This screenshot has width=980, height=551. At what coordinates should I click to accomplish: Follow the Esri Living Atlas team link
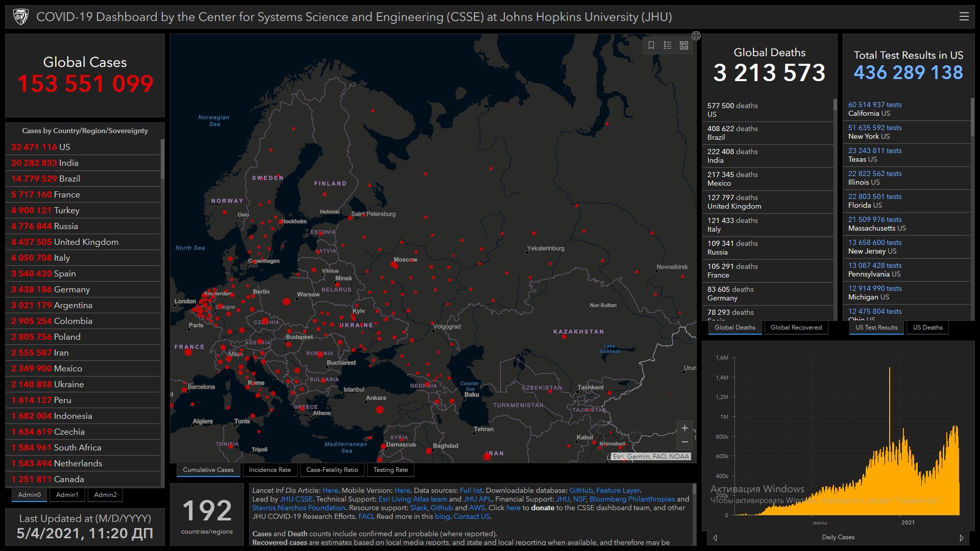click(x=412, y=499)
